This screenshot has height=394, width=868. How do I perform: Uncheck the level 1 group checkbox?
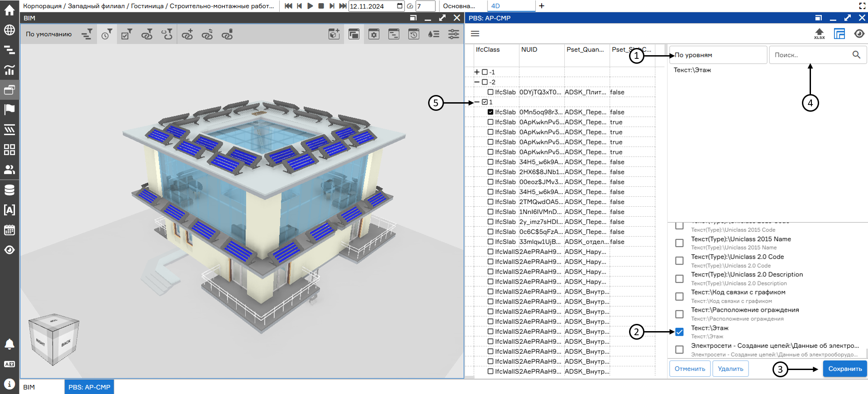pyautogui.click(x=485, y=102)
